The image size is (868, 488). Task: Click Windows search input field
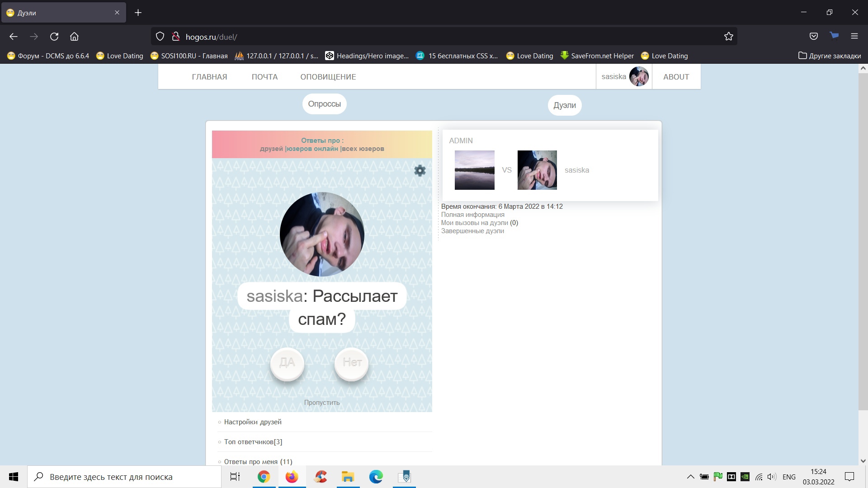[124, 477]
